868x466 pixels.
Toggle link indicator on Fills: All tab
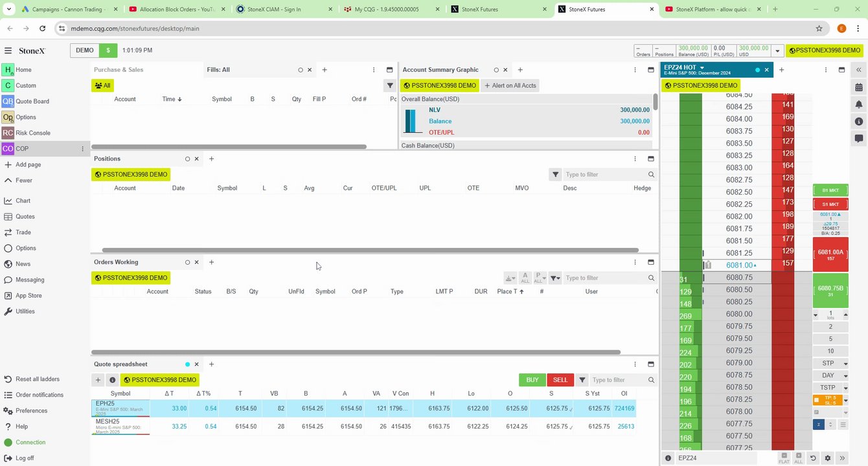click(x=301, y=70)
